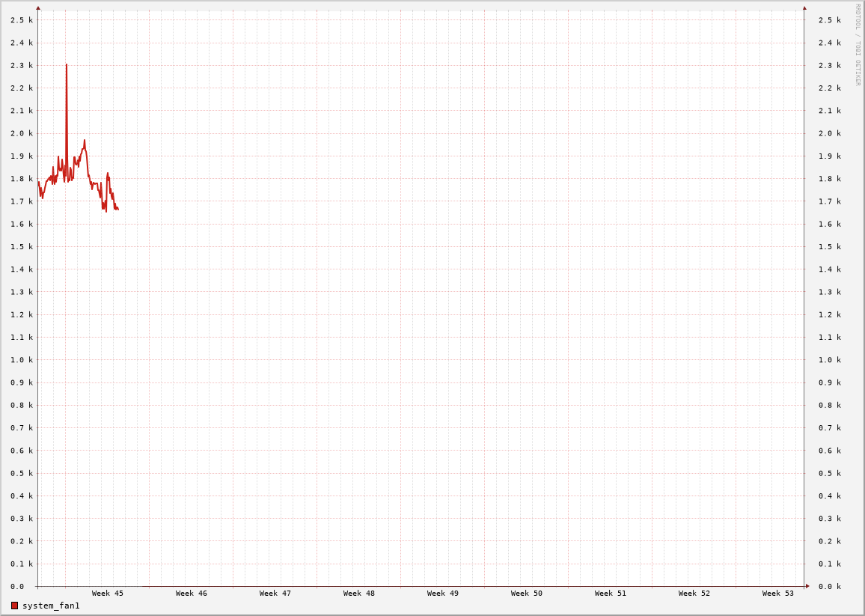Click the last data point of the red line
The width and height of the screenshot is (865, 616).
(118, 209)
